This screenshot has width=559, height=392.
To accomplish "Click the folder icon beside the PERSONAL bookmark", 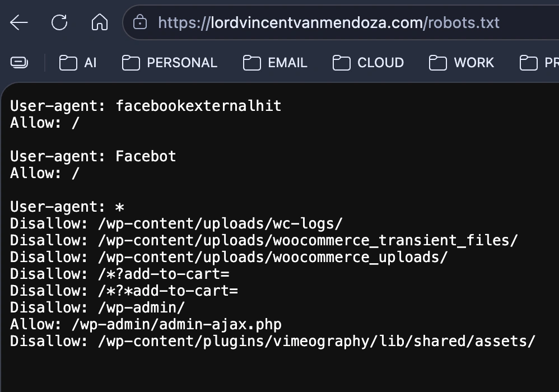I will [x=131, y=63].
